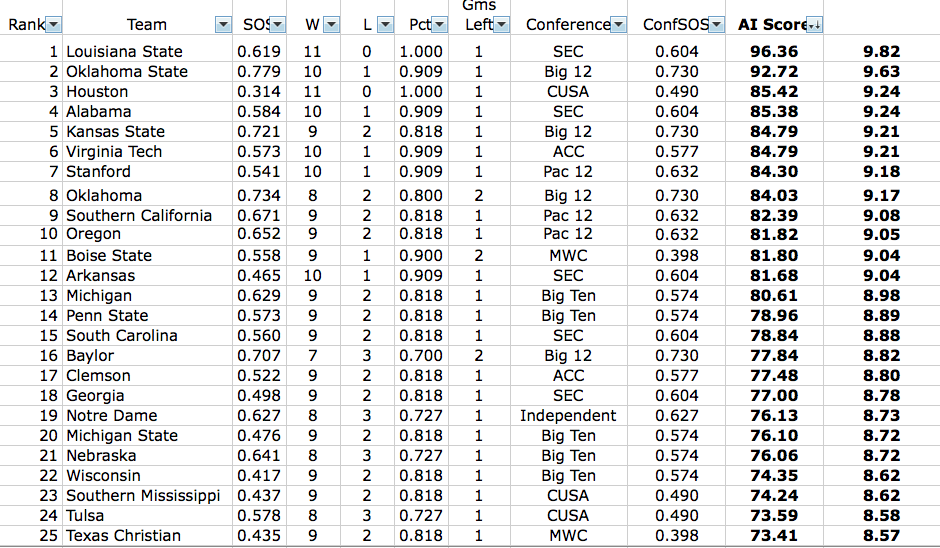Select SOS value 0.465 for Arkansas

click(259, 275)
